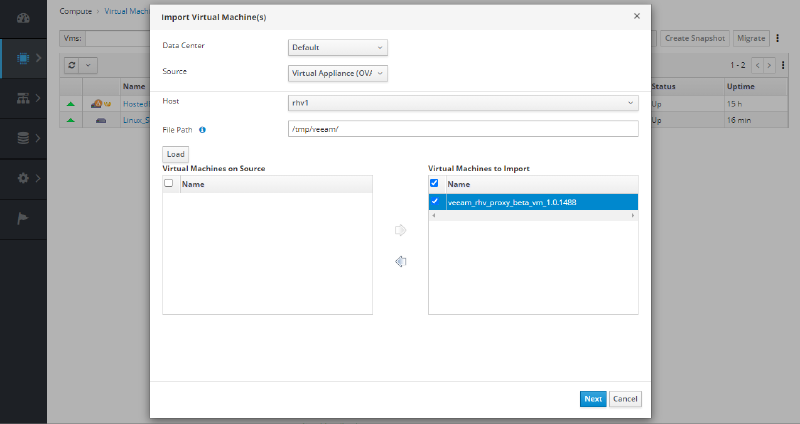Image resolution: width=800 pixels, height=424 pixels.
Task: Open the kebab menu beside pagination arrows
Action: point(783,65)
